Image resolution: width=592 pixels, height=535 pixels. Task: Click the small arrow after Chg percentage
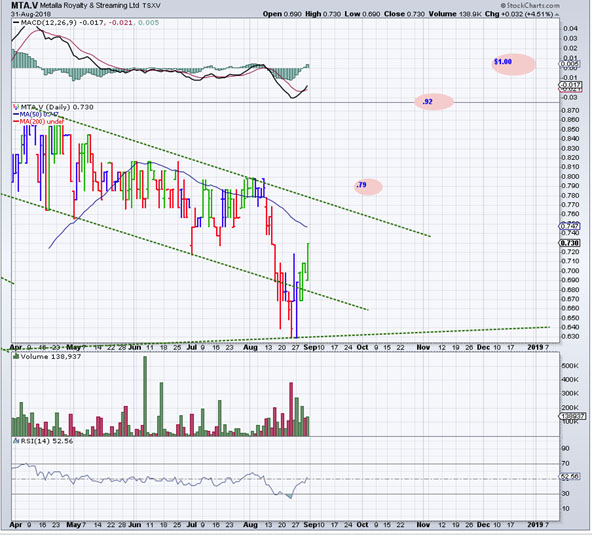pos(557,15)
